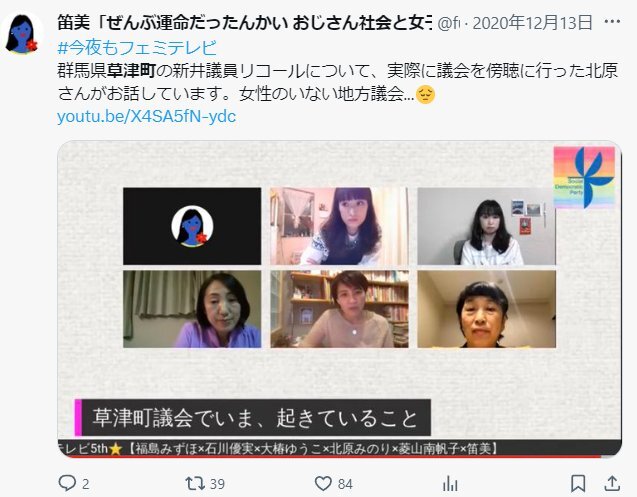Click the Social Democratic Party rainbow logo
Image resolution: width=637 pixels, height=497 pixels.
point(584,178)
